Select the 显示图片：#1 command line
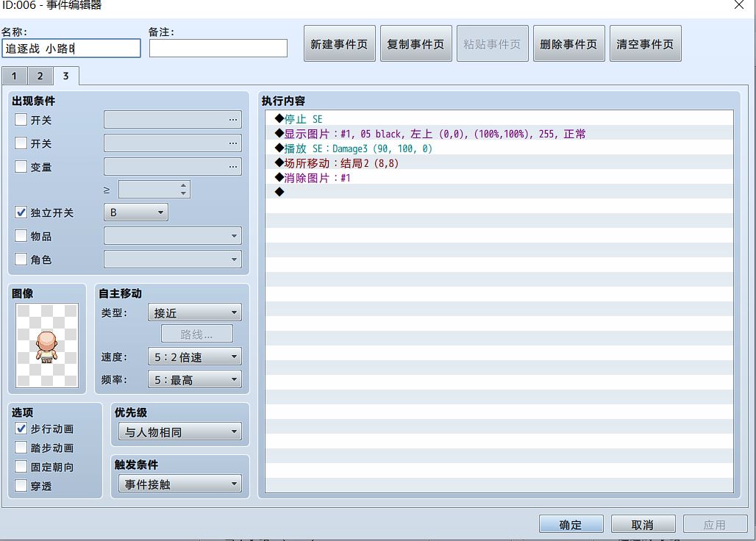 click(x=499, y=134)
